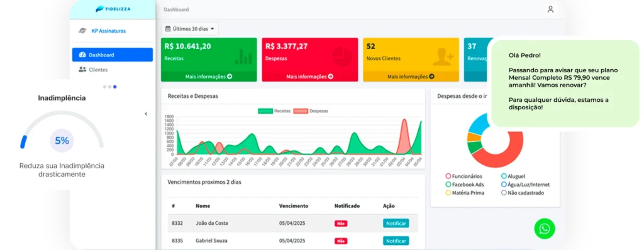Image resolution: width=644 pixels, height=250 pixels.
Task: Click the add-user icon on Novos Clientes card
Action: point(443,57)
